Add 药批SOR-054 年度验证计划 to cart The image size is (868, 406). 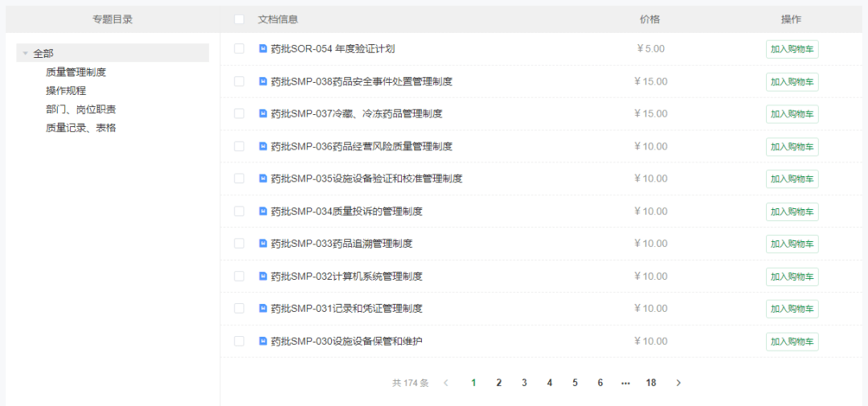tap(792, 49)
